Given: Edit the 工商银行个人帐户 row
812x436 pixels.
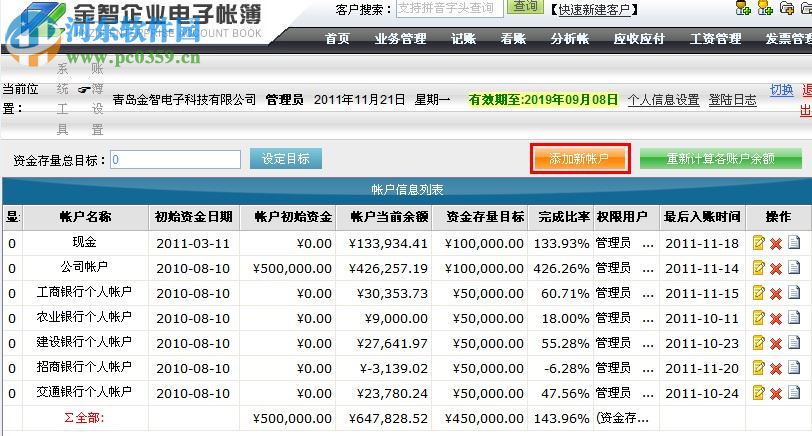Looking at the screenshot, I should tap(759, 293).
